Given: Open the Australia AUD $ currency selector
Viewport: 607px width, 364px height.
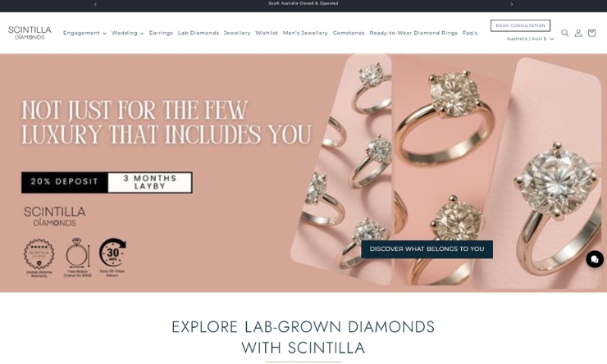Looking at the screenshot, I should pos(530,39).
